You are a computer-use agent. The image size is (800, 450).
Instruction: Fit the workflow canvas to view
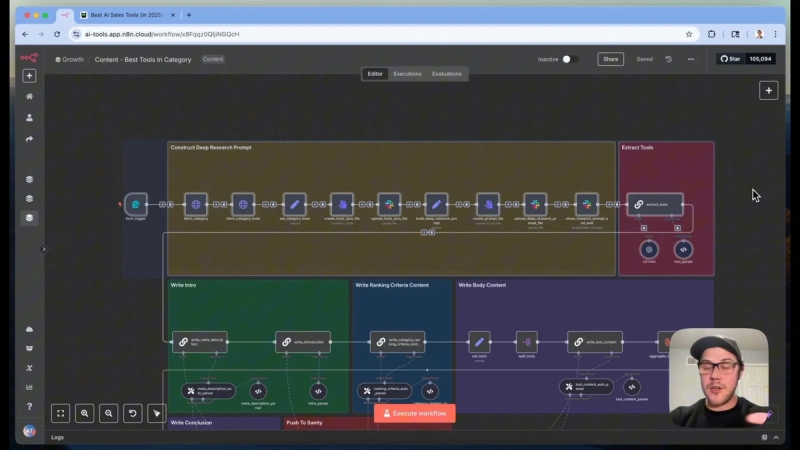(61, 413)
